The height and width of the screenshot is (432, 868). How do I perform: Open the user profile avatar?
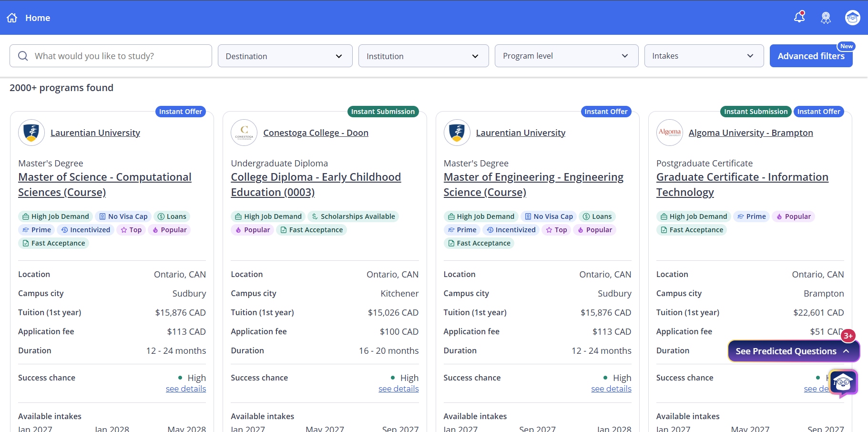(x=853, y=18)
